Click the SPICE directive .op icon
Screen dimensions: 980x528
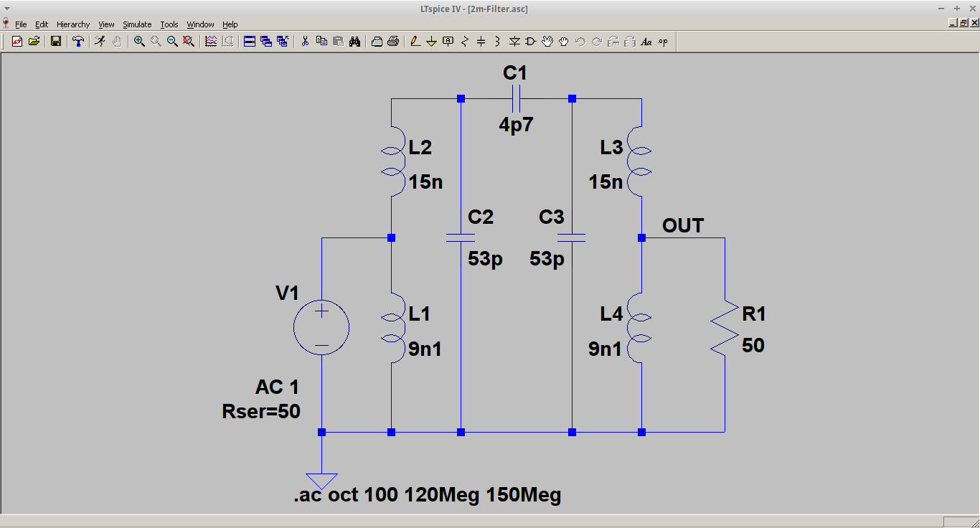tap(662, 42)
